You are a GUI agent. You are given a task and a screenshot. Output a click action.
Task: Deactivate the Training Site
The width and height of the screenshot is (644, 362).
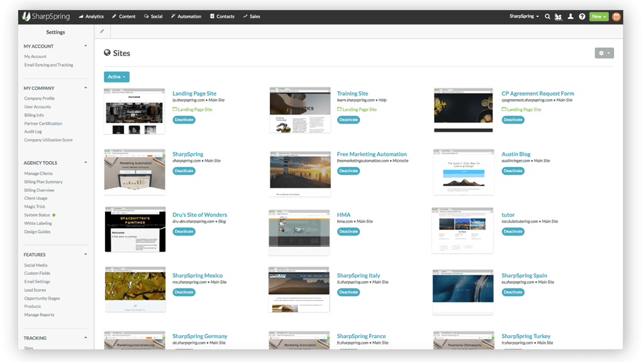[x=348, y=120]
